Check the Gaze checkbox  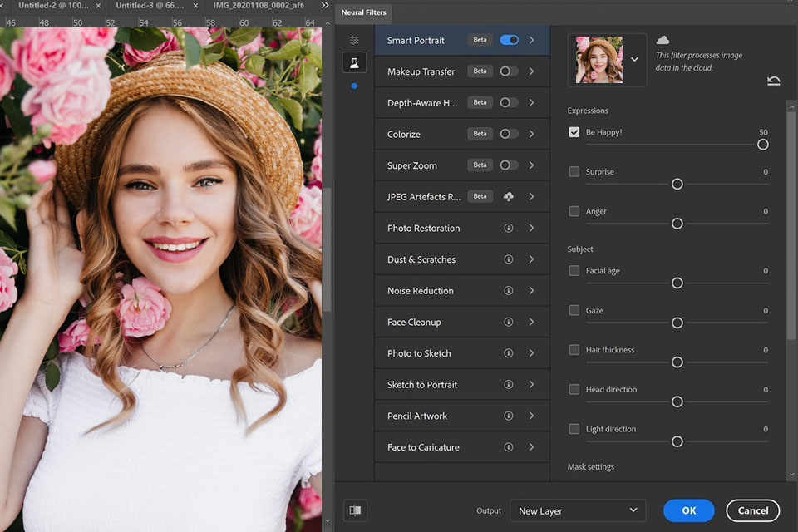point(574,311)
